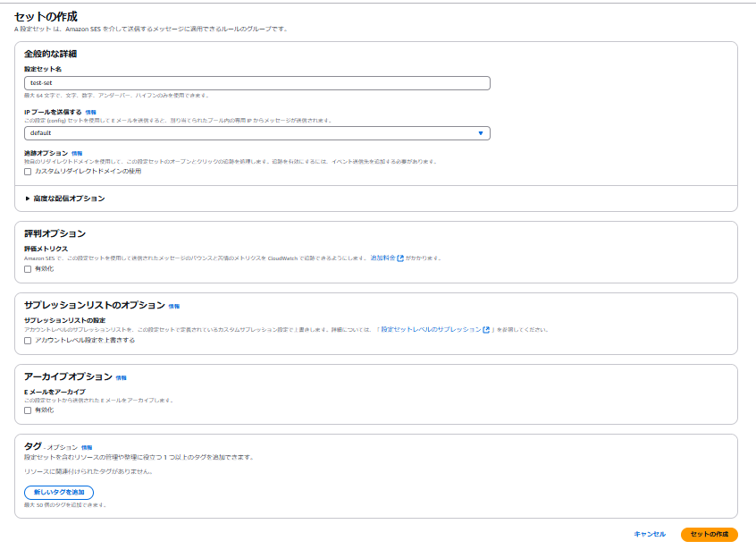Tick アカウントレベル設定を上書きする checkbox
756x558 pixels.
pos(28,340)
